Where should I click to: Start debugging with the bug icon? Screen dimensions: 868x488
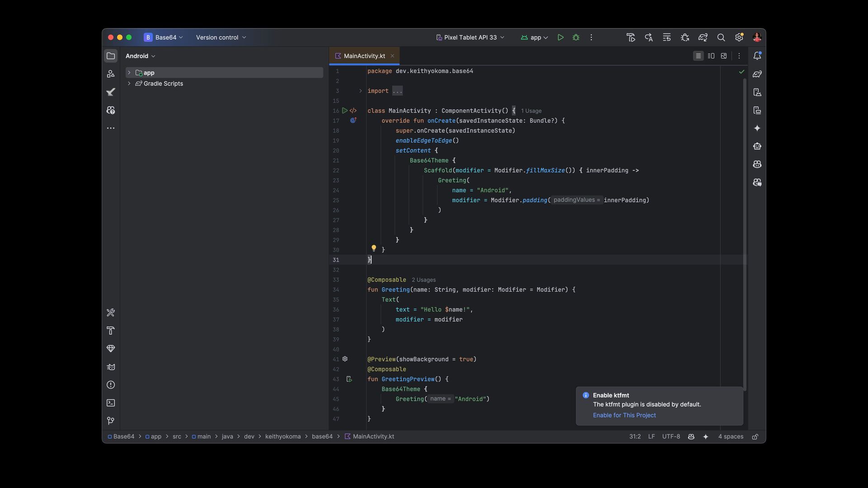[x=576, y=38]
